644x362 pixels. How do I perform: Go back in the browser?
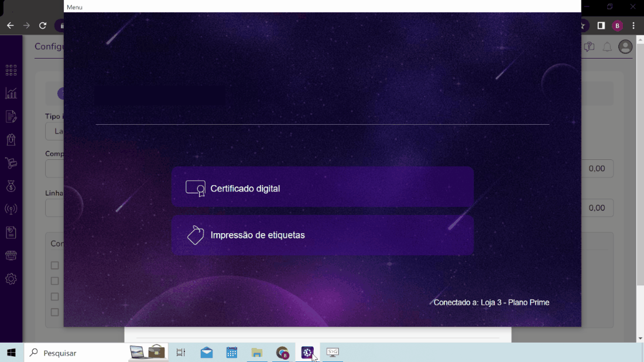(x=11, y=25)
